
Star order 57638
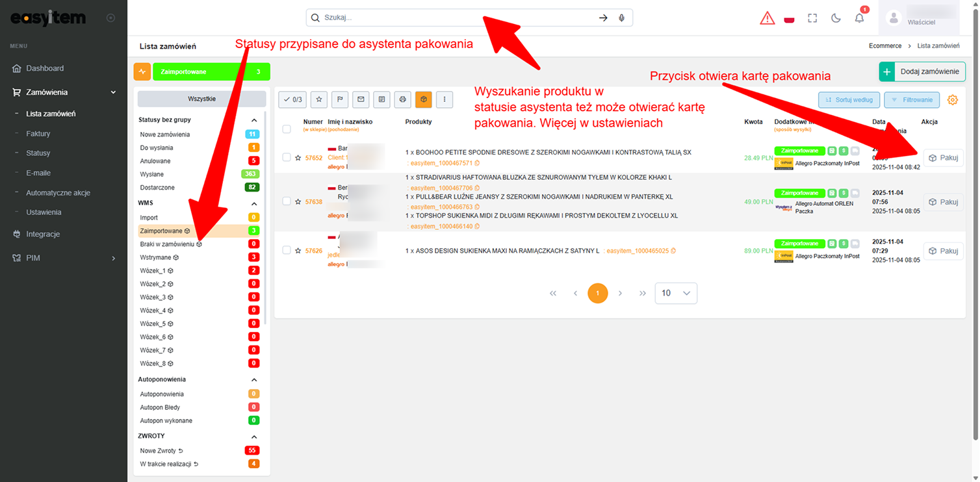coord(298,202)
